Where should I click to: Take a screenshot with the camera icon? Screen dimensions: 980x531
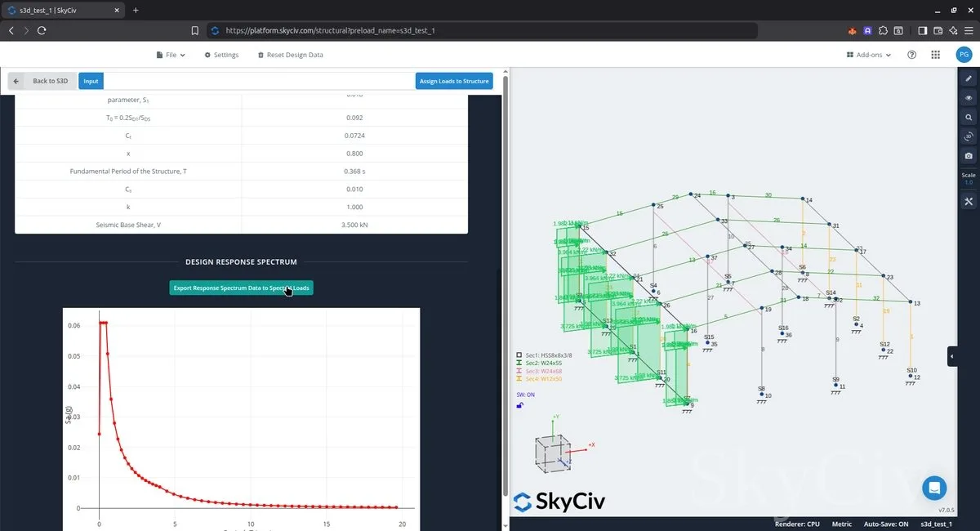(969, 155)
